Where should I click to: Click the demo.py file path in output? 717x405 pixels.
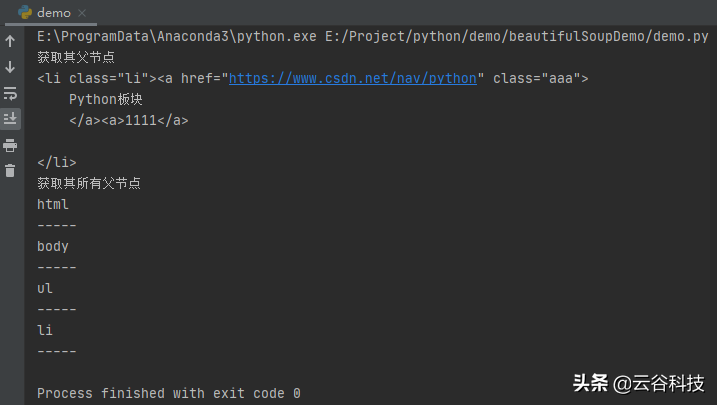[x=517, y=37]
